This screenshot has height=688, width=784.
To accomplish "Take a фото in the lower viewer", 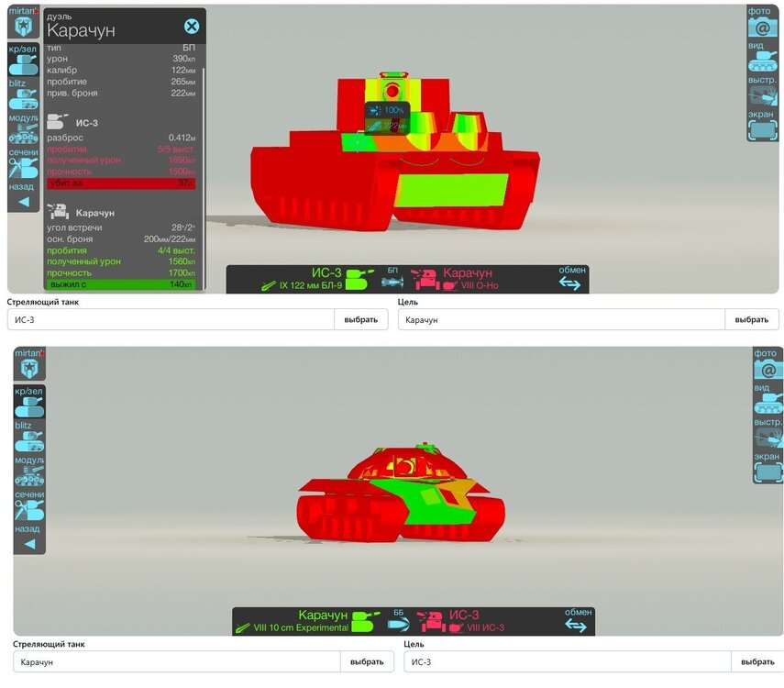I will tap(768, 364).
